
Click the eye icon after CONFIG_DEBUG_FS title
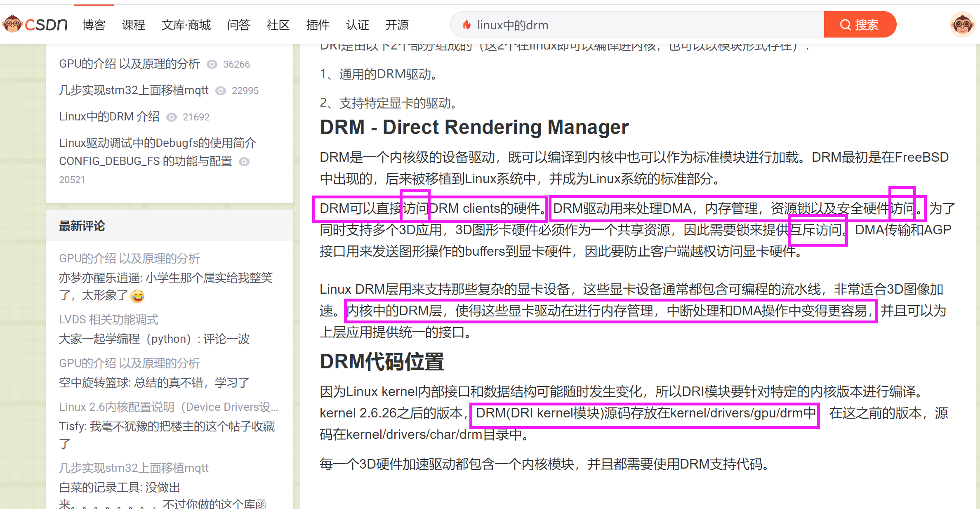244,161
